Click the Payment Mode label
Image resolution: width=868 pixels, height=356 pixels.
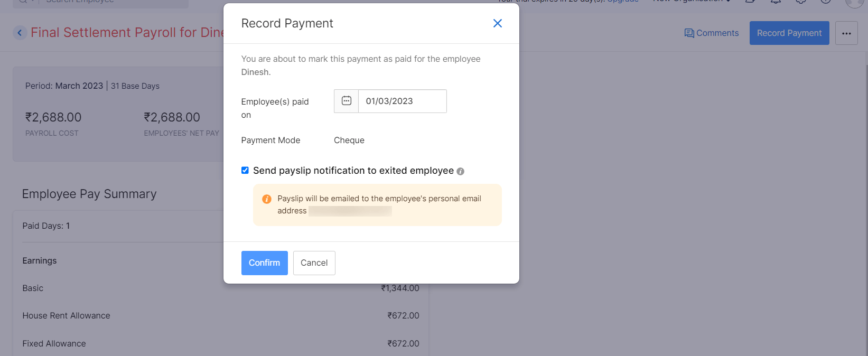tap(270, 140)
